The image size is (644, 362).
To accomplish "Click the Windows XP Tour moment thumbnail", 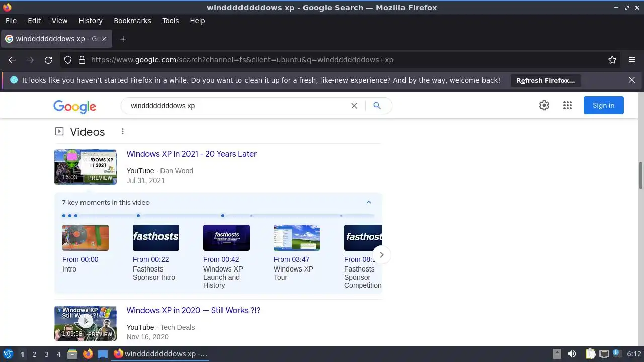I will tap(297, 238).
